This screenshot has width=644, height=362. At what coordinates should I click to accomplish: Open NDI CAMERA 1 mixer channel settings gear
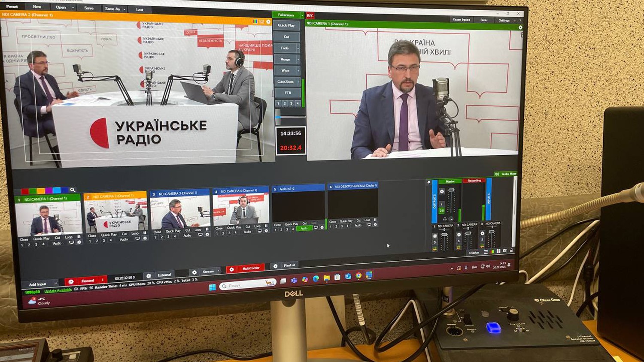pos(435,236)
